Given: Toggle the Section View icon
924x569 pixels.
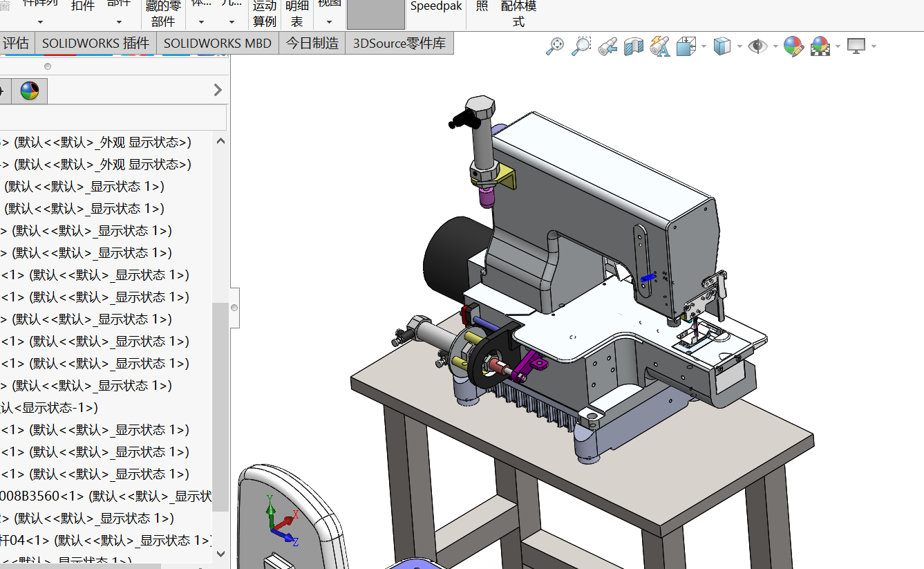Looking at the screenshot, I should tap(634, 46).
